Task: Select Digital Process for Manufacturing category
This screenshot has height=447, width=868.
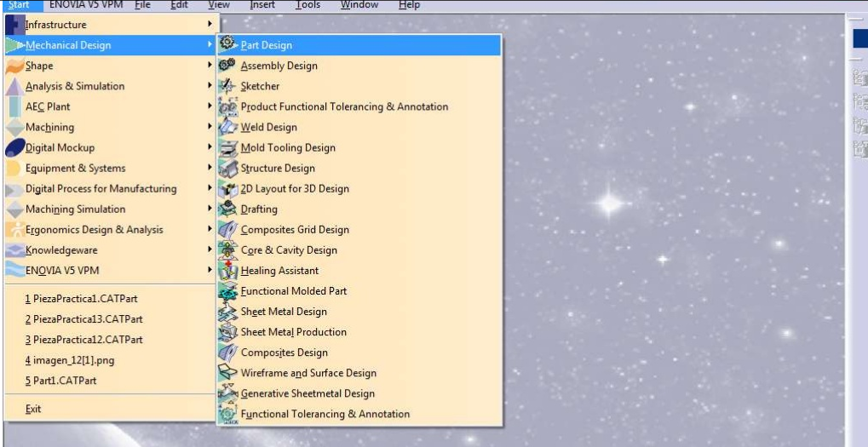Action: point(110,188)
